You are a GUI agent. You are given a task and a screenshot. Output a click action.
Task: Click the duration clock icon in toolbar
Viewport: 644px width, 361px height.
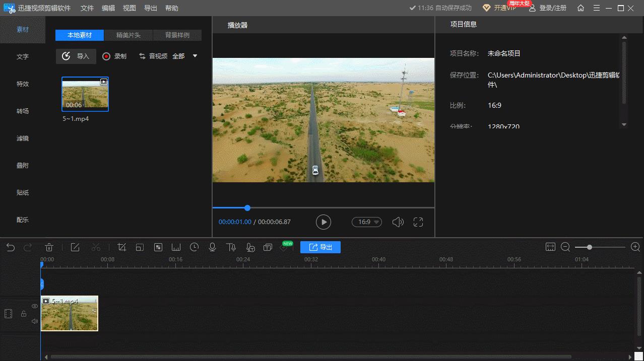194,247
